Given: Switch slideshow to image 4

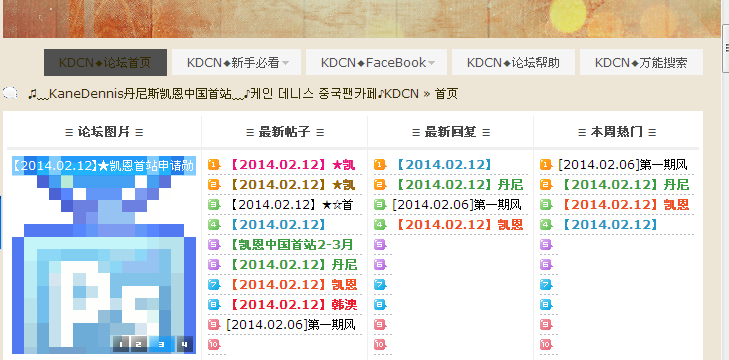Looking at the screenshot, I should [x=185, y=344].
